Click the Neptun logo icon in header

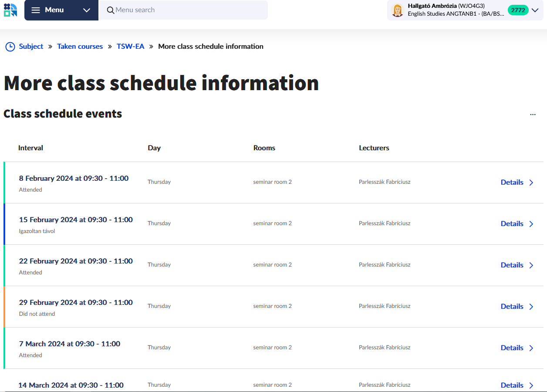(10, 10)
